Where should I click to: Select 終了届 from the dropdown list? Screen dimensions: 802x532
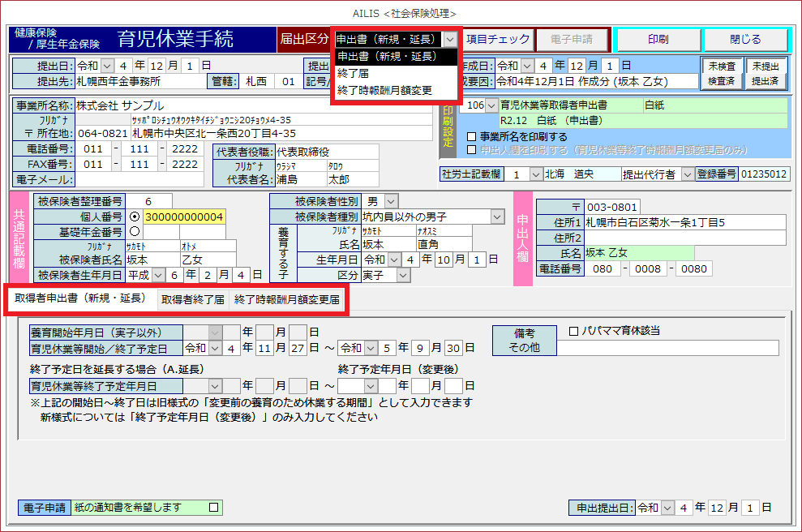pyautogui.click(x=354, y=73)
